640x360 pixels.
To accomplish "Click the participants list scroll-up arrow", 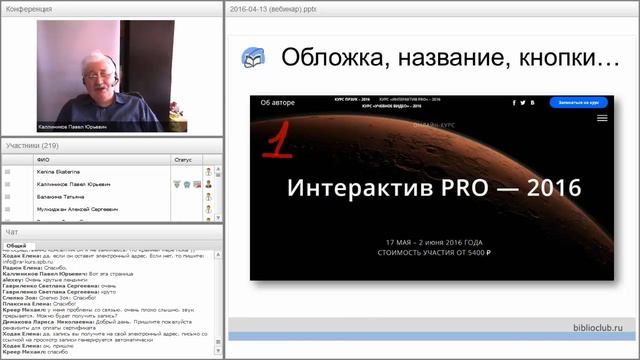I will [x=218, y=169].
